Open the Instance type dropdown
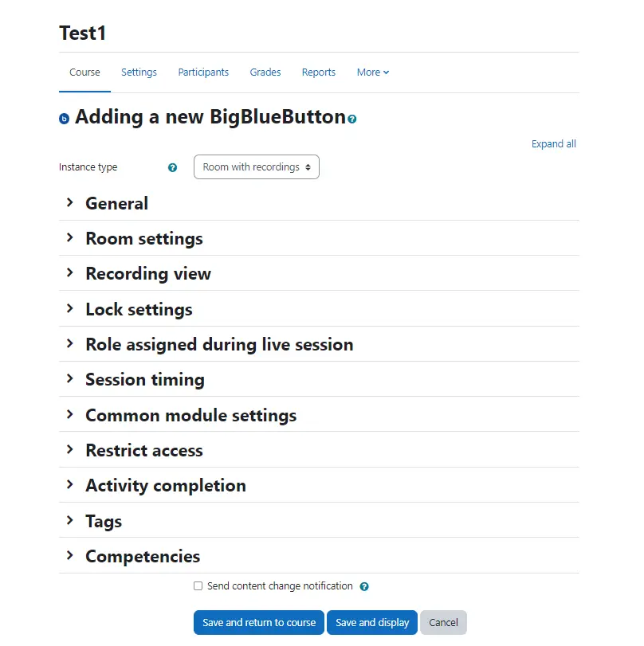Screen dimensions: 644x646 click(257, 167)
